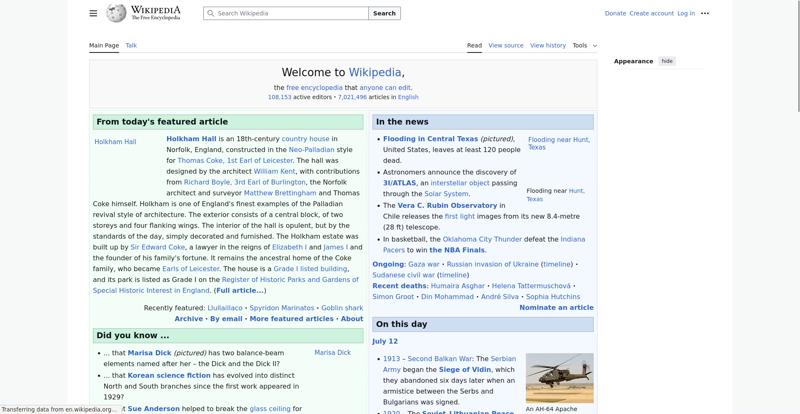Click the Search button
This screenshot has height=414, width=800.
(x=384, y=13)
